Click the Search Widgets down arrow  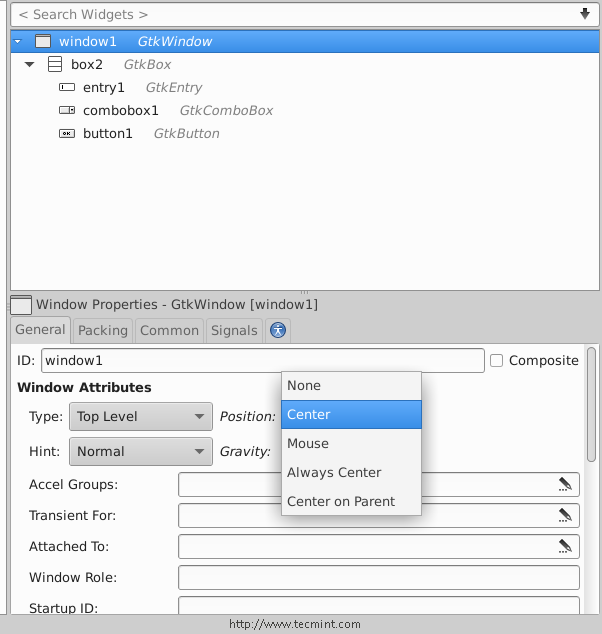[x=585, y=14]
